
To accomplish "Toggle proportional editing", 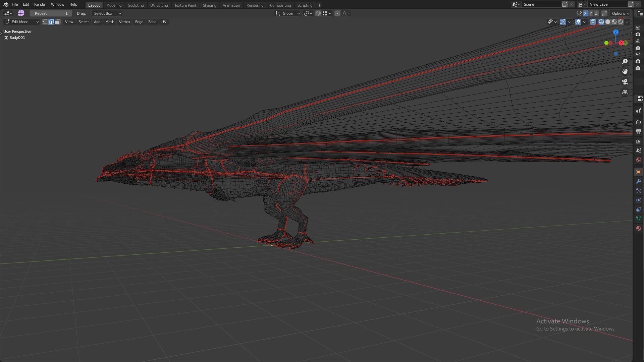I will coord(337,13).
